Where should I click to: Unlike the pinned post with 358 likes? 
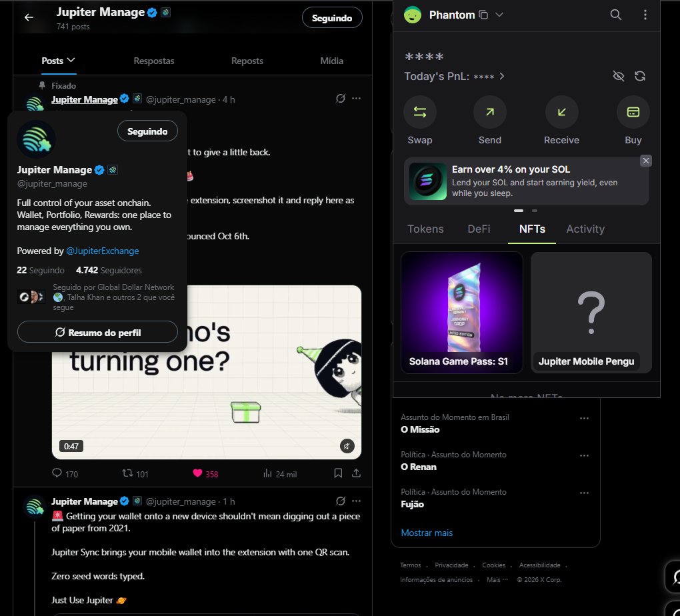click(x=205, y=474)
